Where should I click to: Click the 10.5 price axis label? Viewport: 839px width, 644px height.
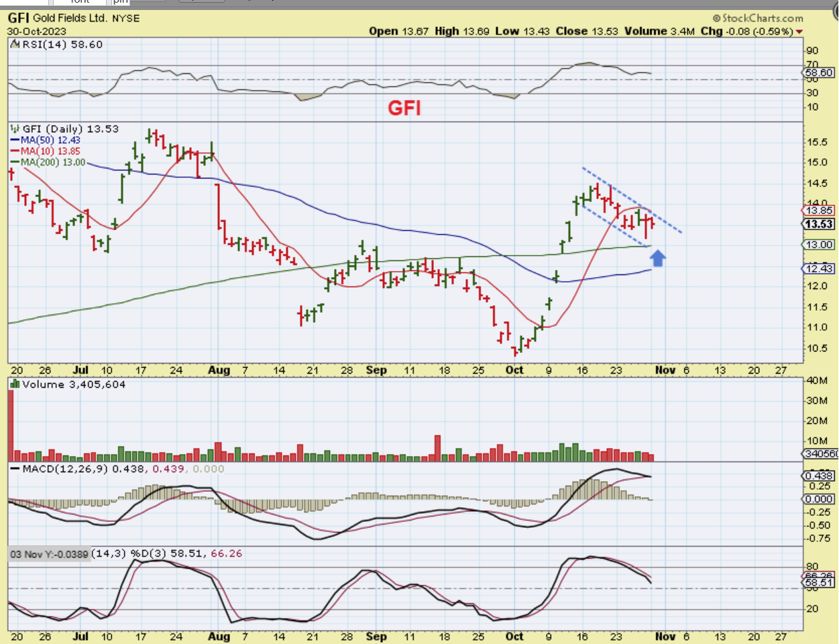[817, 348]
